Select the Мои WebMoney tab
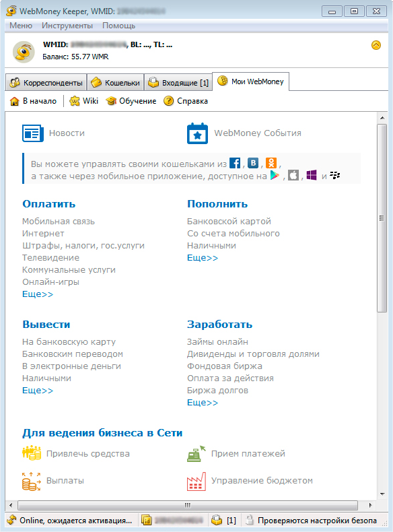 (250, 81)
